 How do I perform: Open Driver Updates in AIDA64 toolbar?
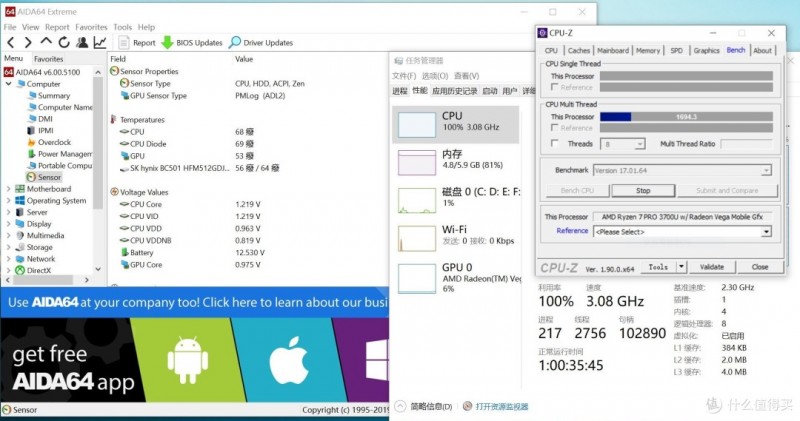[x=261, y=43]
